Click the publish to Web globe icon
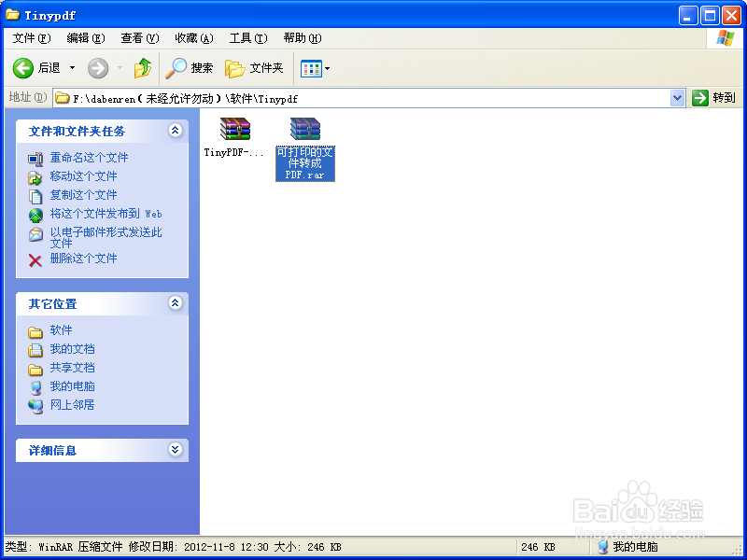Viewport: 747px width, 560px height. [x=35, y=216]
